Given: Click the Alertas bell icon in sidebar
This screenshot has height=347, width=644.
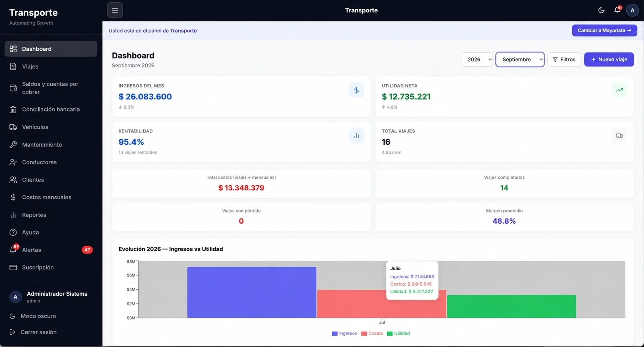Looking at the screenshot, I should pyautogui.click(x=13, y=250).
